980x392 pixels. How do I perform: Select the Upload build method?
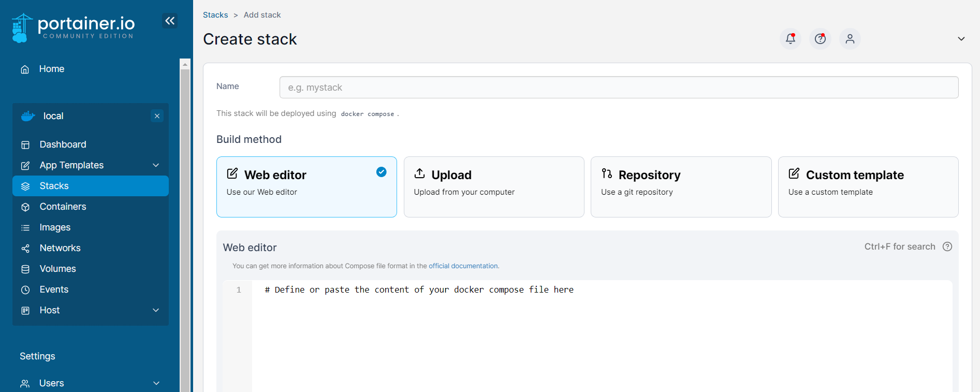coord(493,187)
